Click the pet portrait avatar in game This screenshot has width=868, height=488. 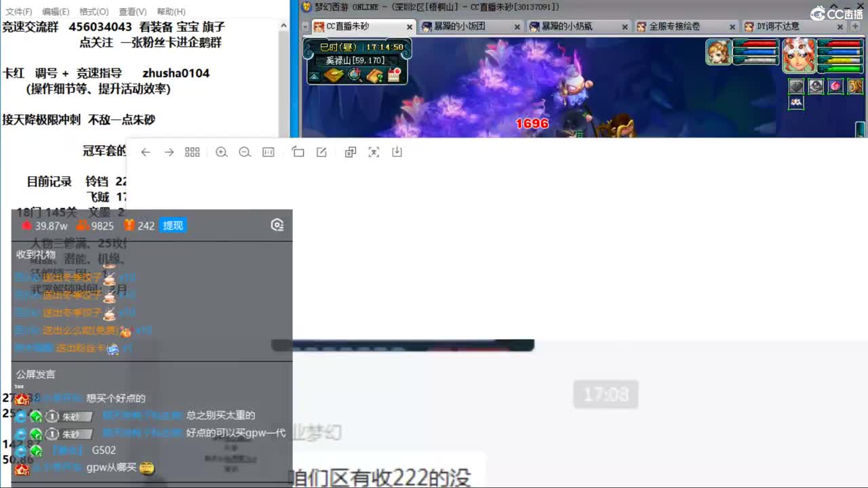[x=719, y=52]
